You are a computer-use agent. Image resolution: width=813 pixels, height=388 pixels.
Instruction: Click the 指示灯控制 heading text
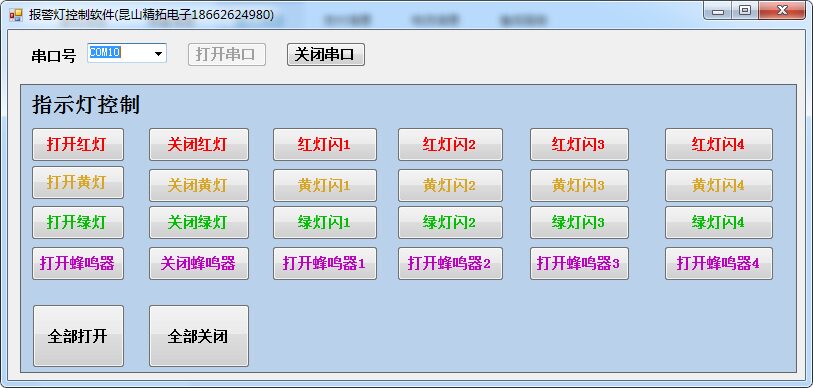tap(86, 105)
